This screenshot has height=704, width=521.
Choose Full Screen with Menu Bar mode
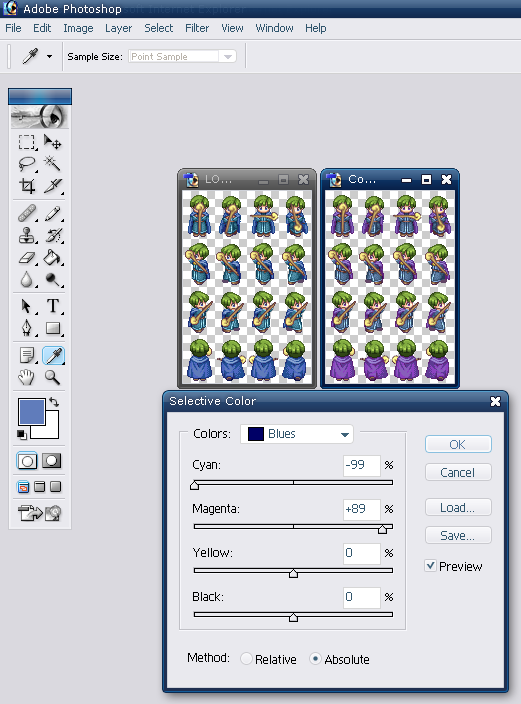pos(40,487)
